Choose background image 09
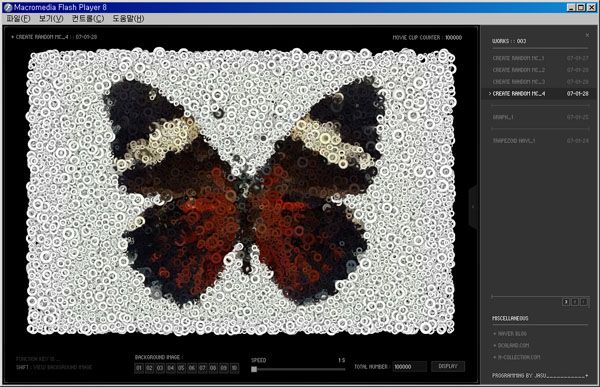 pyautogui.click(x=223, y=368)
